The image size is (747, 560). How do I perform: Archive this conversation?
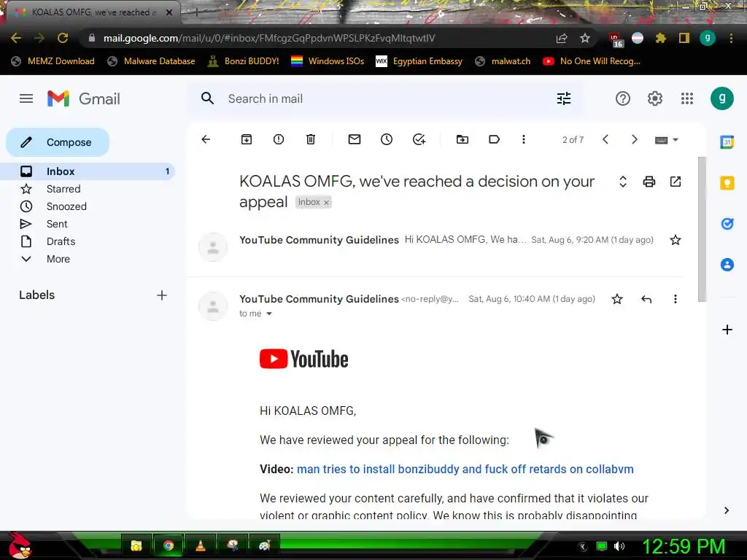tap(247, 139)
